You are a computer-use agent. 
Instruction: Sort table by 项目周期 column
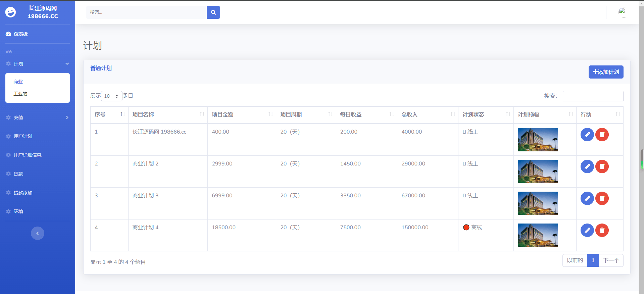[306, 114]
